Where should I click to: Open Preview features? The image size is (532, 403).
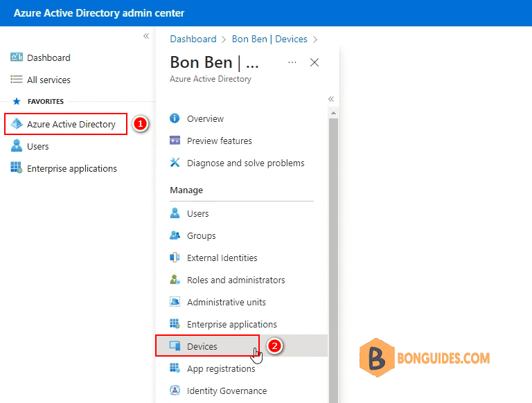220,141
